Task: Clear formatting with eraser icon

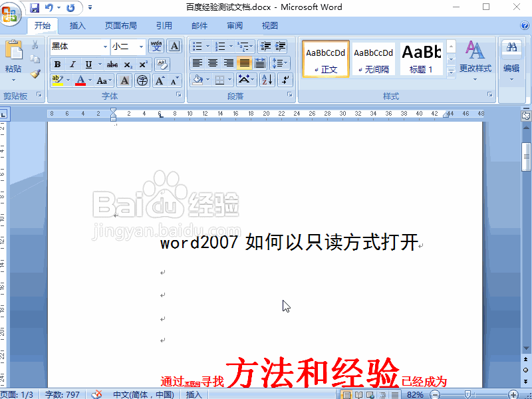Action: point(162,64)
